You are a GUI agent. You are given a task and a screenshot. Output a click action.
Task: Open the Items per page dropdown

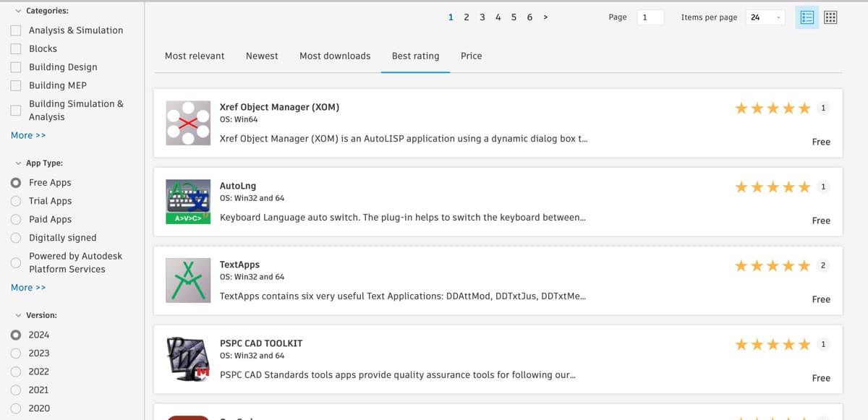pyautogui.click(x=765, y=17)
